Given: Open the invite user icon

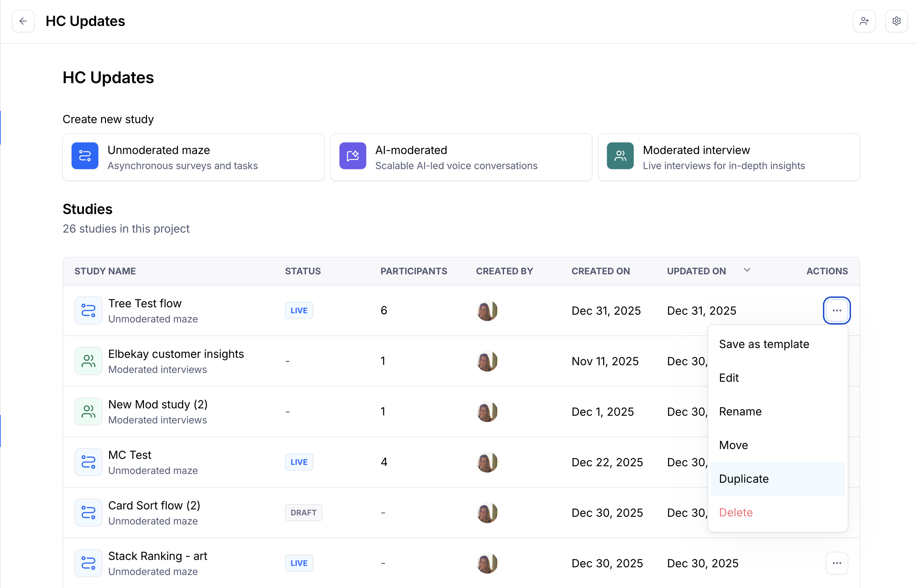Looking at the screenshot, I should pos(864,21).
